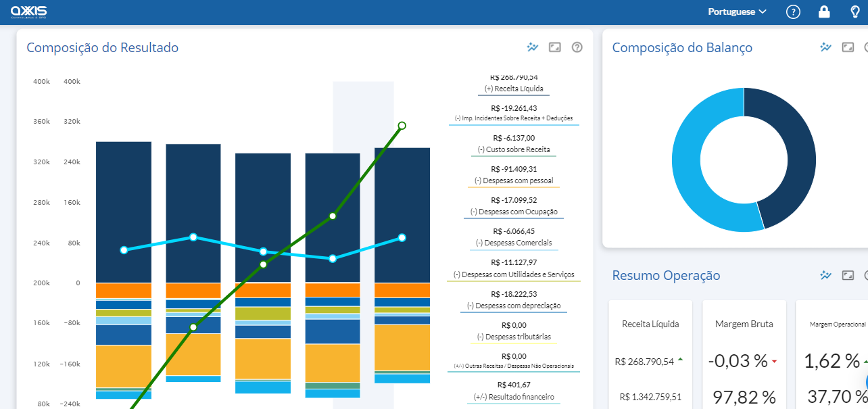This screenshot has width=868, height=409.
Task: Click the Receita Líquida summary card
Action: coord(650,352)
